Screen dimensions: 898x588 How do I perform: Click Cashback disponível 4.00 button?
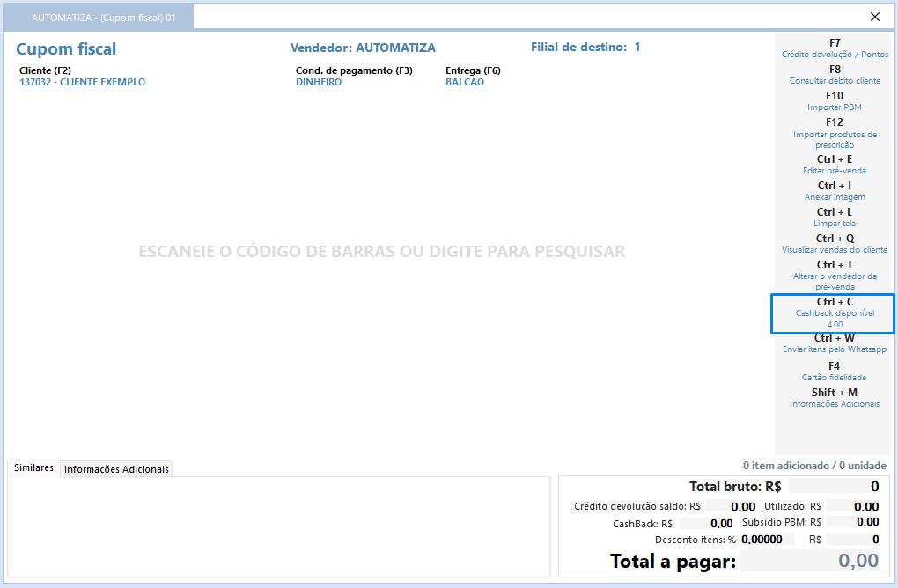(834, 313)
